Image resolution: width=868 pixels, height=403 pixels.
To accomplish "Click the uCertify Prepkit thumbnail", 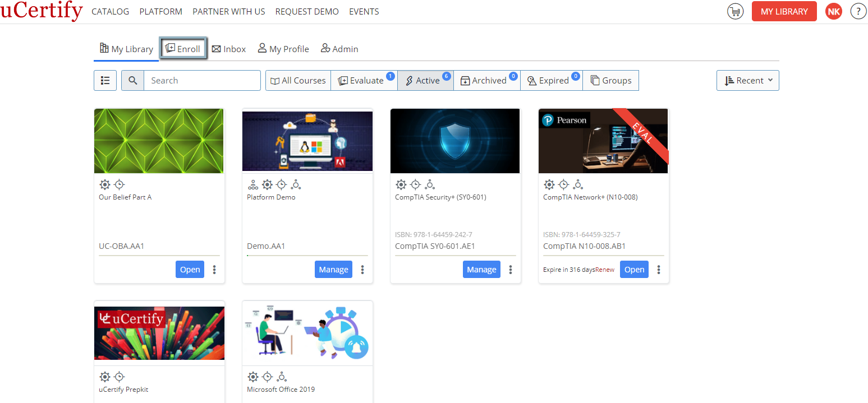I will pyautogui.click(x=159, y=333).
